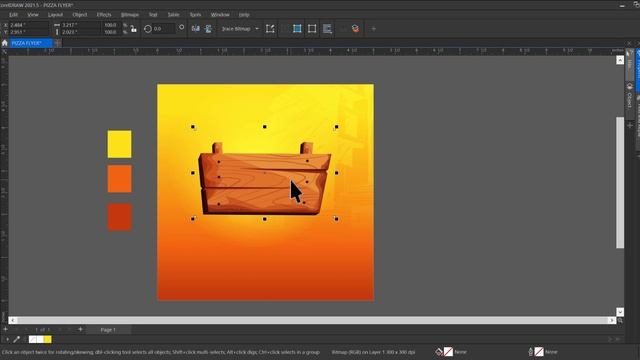The height and width of the screenshot is (360, 640).
Task: Click the bottom-center selection handle
Action: click(x=264, y=219)
